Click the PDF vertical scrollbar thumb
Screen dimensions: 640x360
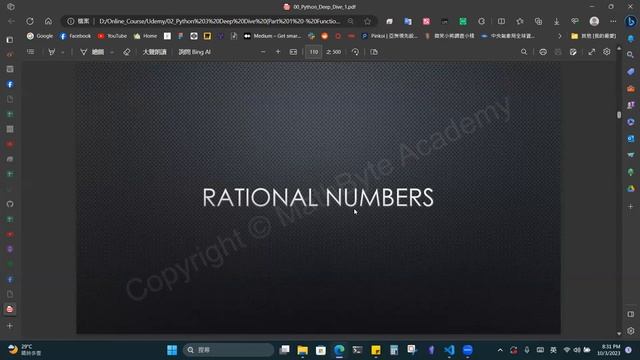619,115
